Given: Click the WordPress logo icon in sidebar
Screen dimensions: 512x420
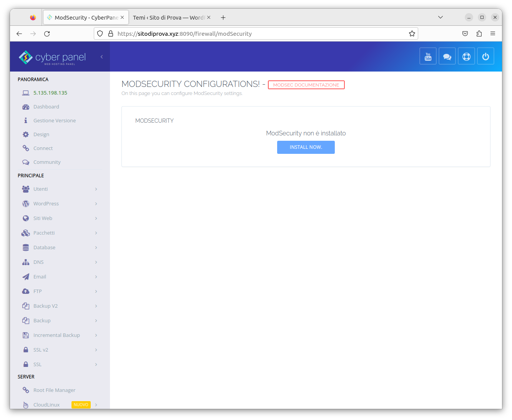Looking at the screenshot, I should pos(26,203).
